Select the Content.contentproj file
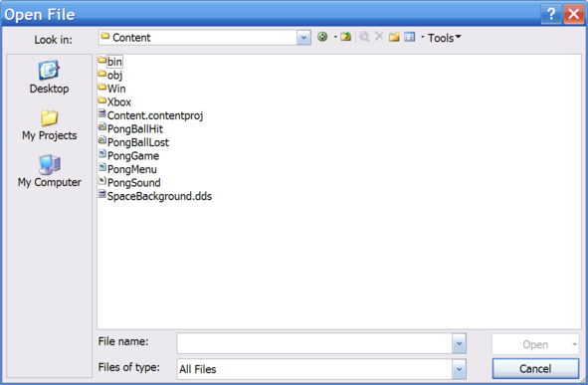The width and height of the screenshot is (588, 385). pyautogui.click(x=151, y=115)
